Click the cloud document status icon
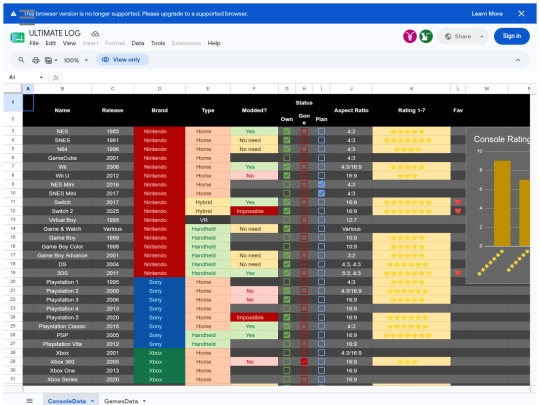The height and width of the screenshot is (405, 540). 95,34
